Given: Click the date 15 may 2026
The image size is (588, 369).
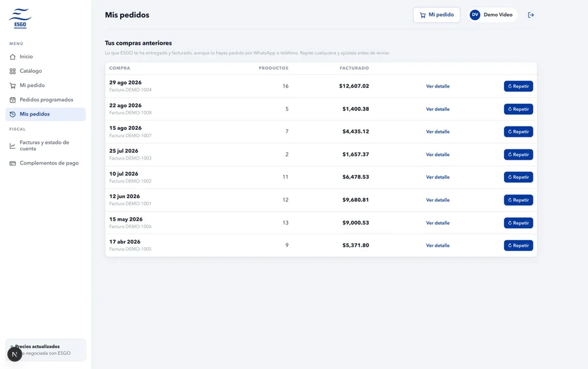Looking at the screenshot, I should 126,220.
